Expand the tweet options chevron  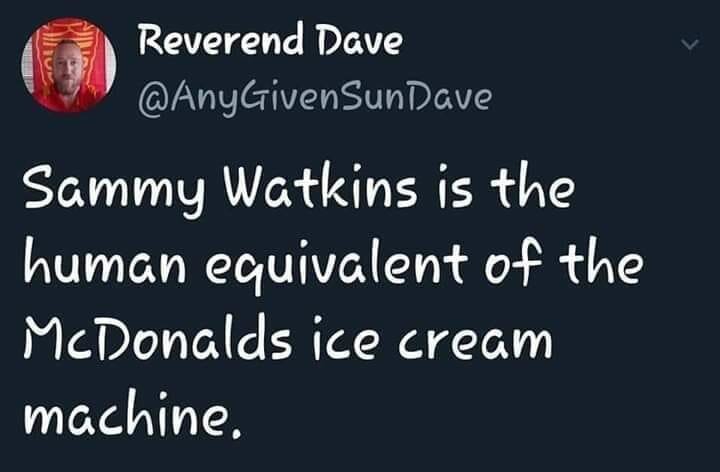[690, 45]
